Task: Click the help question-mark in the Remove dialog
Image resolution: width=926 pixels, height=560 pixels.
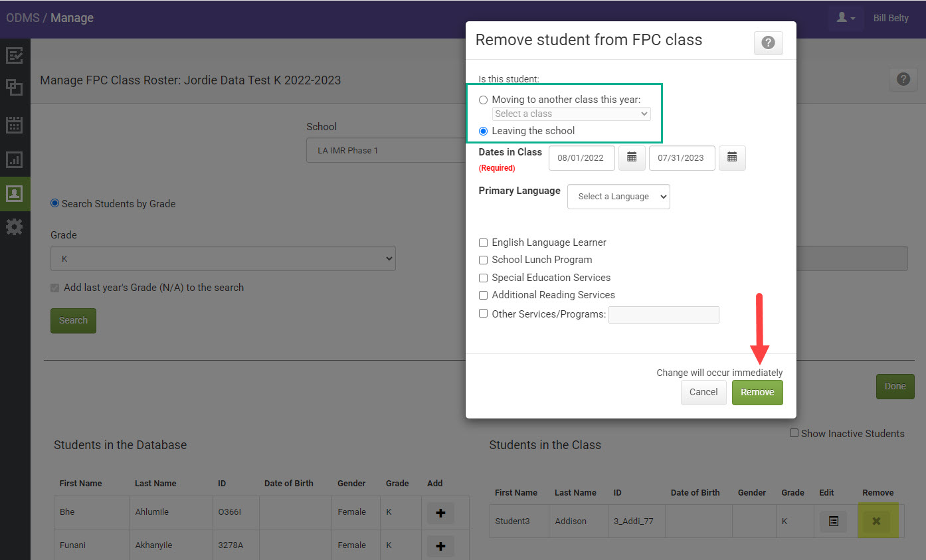Action: pos(768,43)
